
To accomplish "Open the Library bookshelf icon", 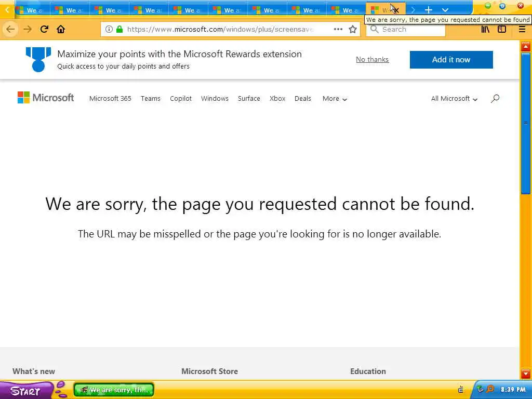I will (485, 29).
